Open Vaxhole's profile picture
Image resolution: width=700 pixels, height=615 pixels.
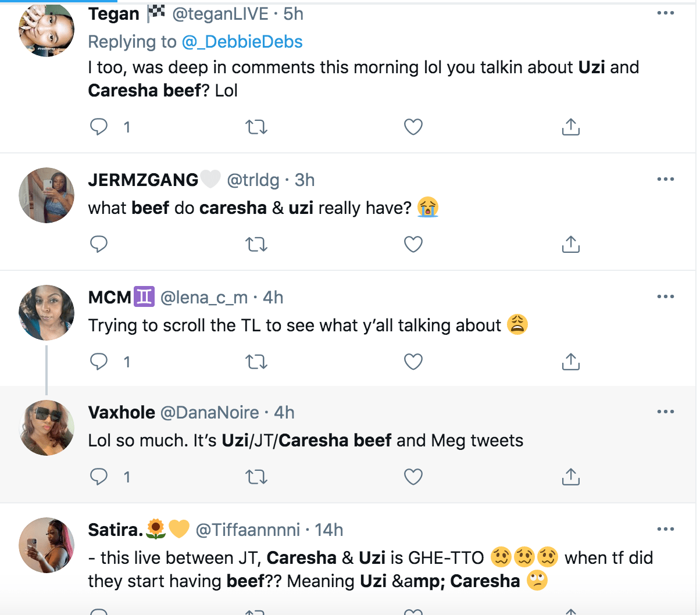tap(47, 428)
